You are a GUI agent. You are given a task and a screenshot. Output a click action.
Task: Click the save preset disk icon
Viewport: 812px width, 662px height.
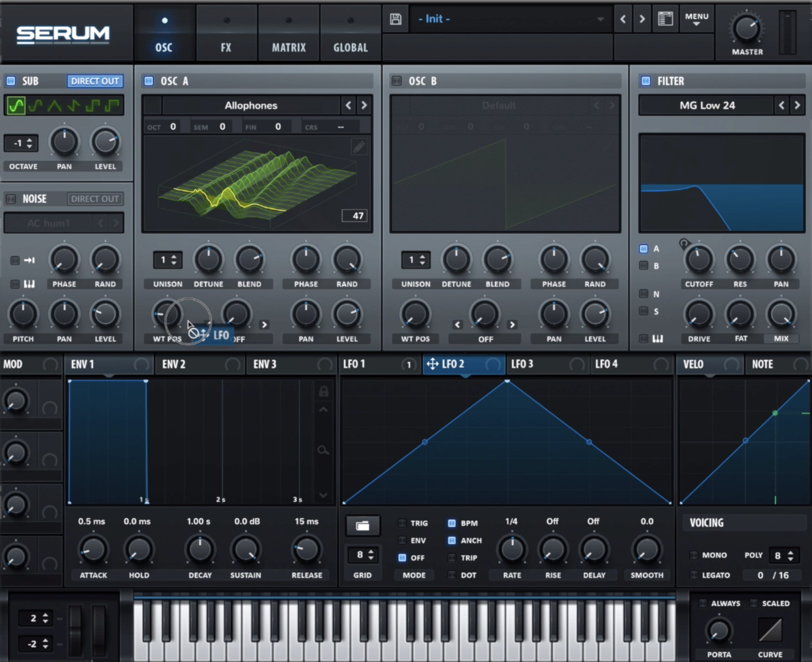tap(395, 19)
